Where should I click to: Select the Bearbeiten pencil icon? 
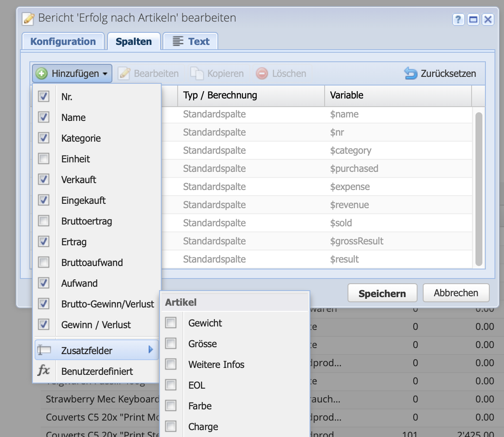[x=124, y=73]
